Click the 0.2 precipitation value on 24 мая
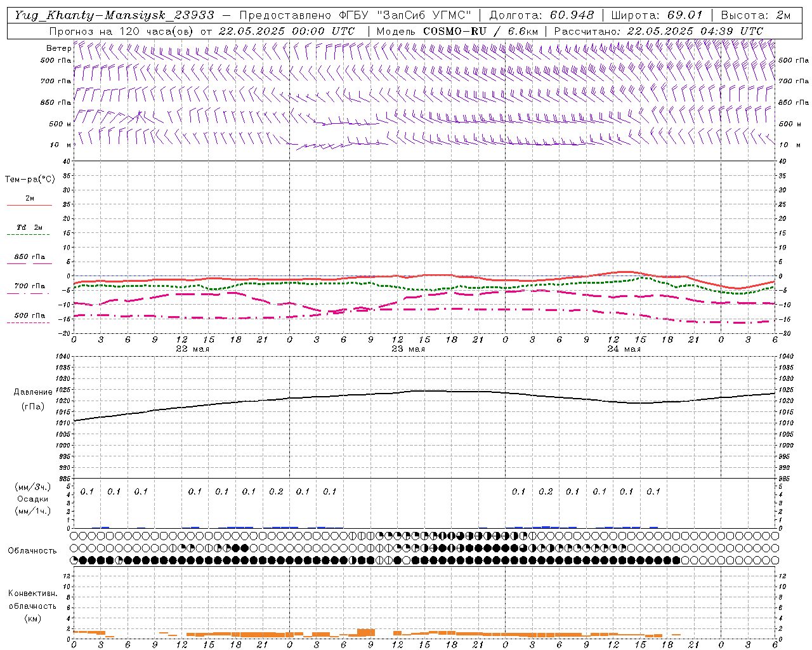The image size is (812, 650). pos(546,492)
